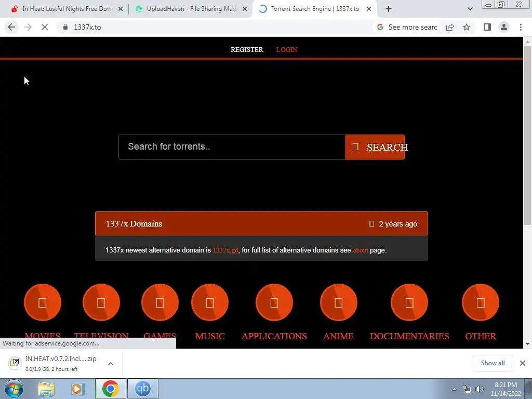Open the Games category circle icon
532x399 pixels.
tap(160, 302)
